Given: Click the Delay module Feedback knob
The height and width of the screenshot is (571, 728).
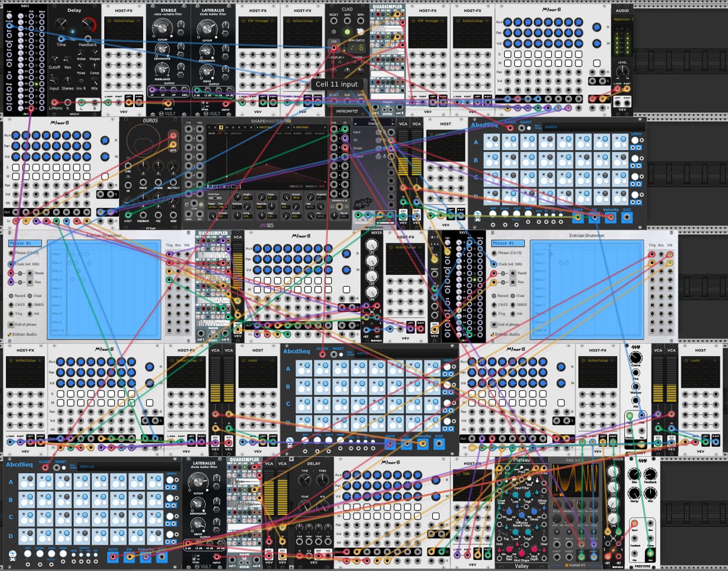Looking at the screenshot, I should click(x=88, y=24).
